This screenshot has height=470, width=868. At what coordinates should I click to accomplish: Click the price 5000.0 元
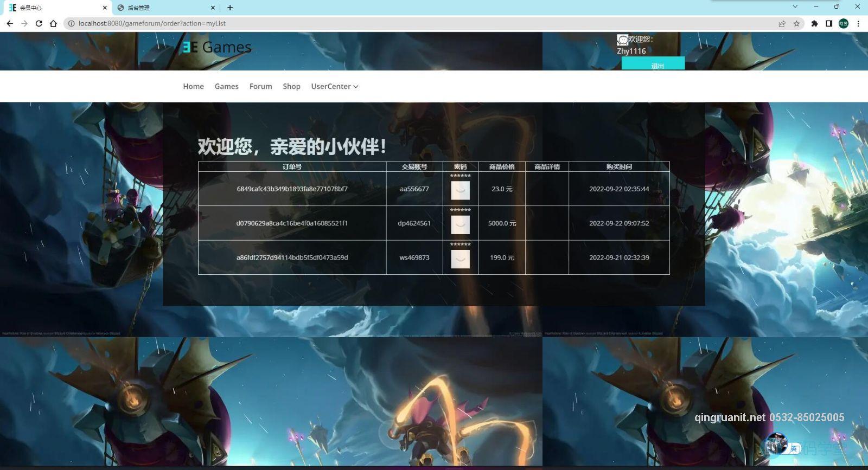click(x=502, y=223)
